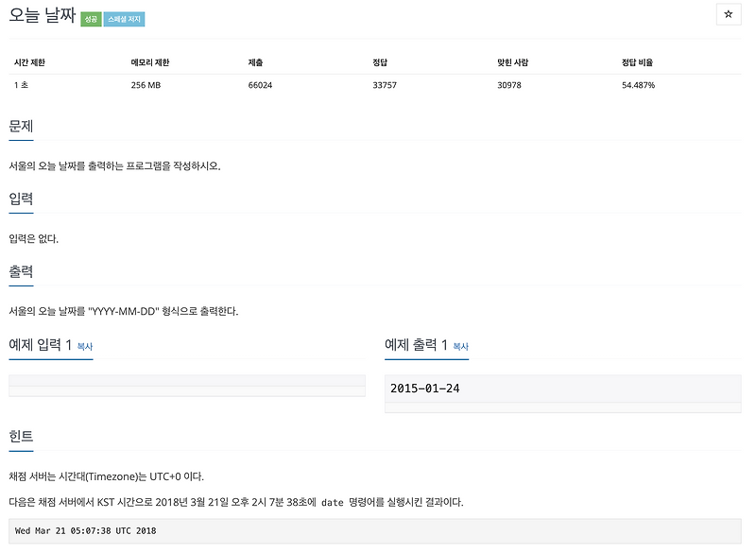This screenshot has height=553, width=756.
Task: Click the star bookmark icon
Action: [729, 14]
